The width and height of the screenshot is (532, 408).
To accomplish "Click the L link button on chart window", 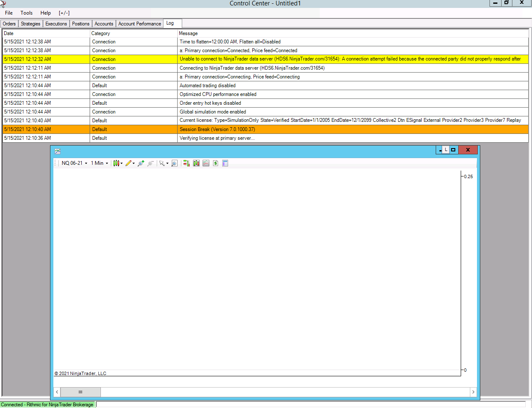I will [x=446, y=150].
